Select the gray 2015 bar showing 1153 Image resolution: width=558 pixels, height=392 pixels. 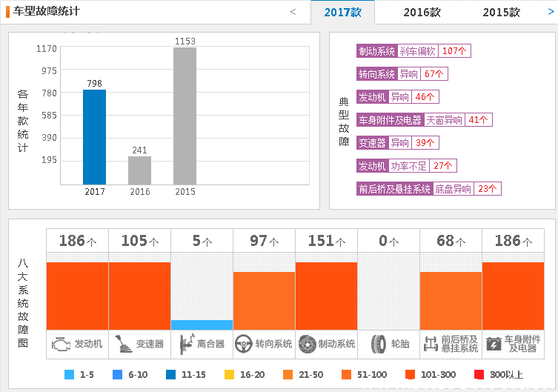point(185,116)
